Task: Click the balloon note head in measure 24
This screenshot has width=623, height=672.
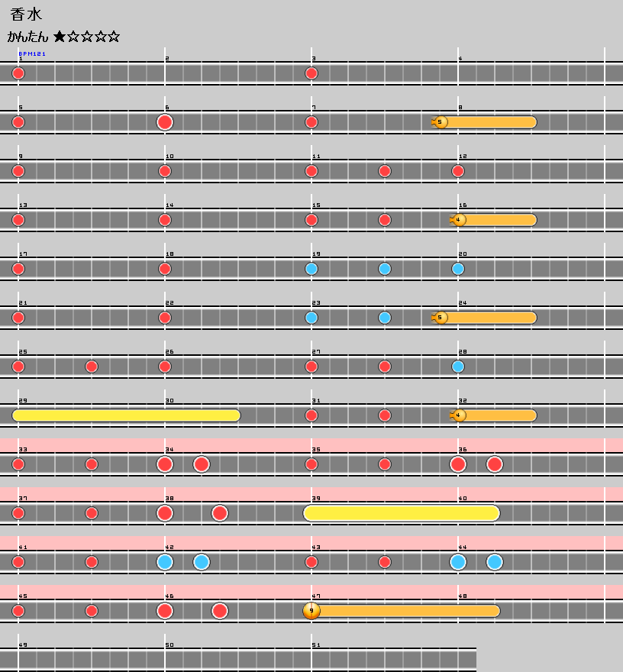Action: point(441,318)
